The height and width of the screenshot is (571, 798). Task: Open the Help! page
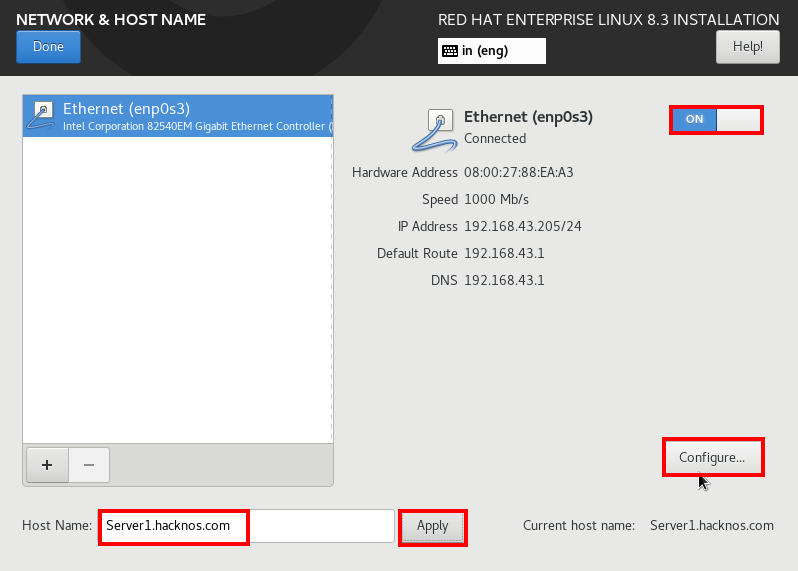click(x=747, y=46)
